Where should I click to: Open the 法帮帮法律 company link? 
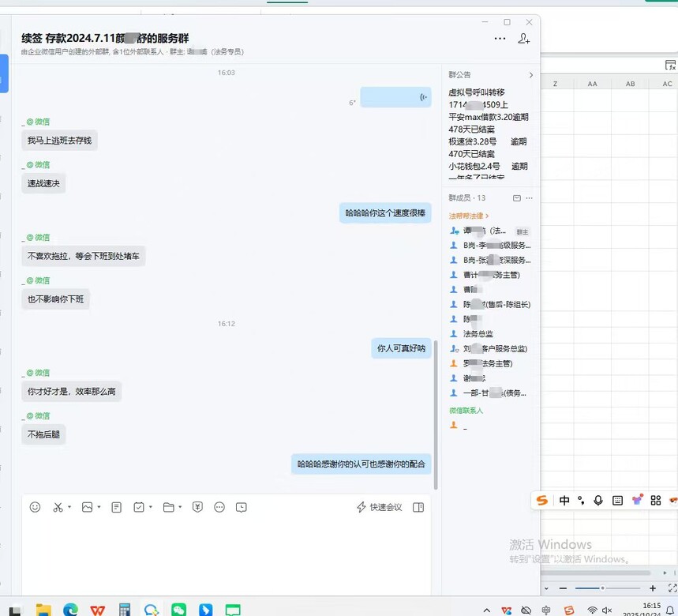[469, 216]
